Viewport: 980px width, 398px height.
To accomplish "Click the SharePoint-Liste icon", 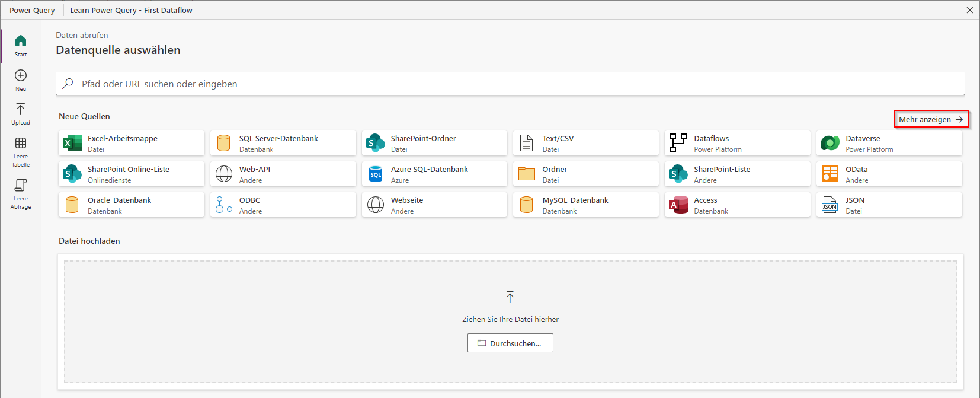I will (x=678, y=174).
